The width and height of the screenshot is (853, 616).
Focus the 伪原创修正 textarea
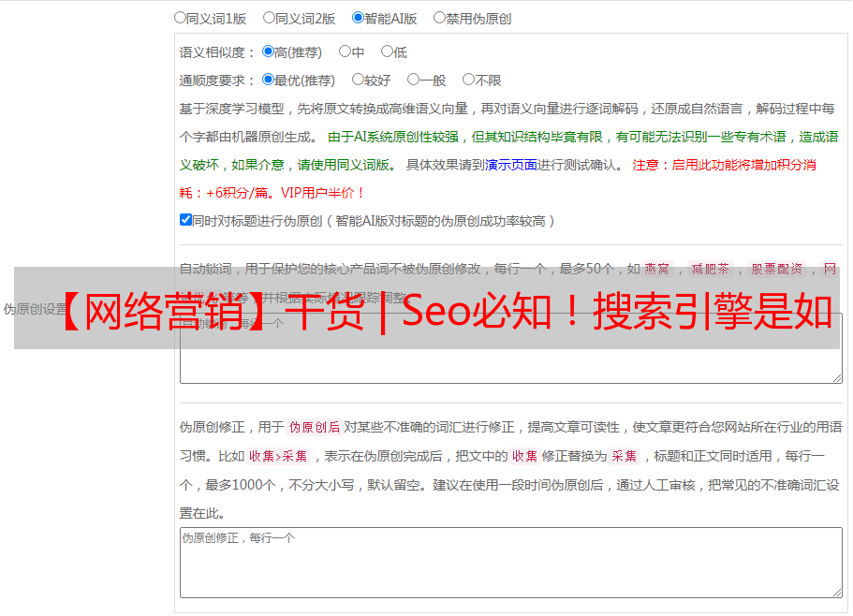(511, 563)
